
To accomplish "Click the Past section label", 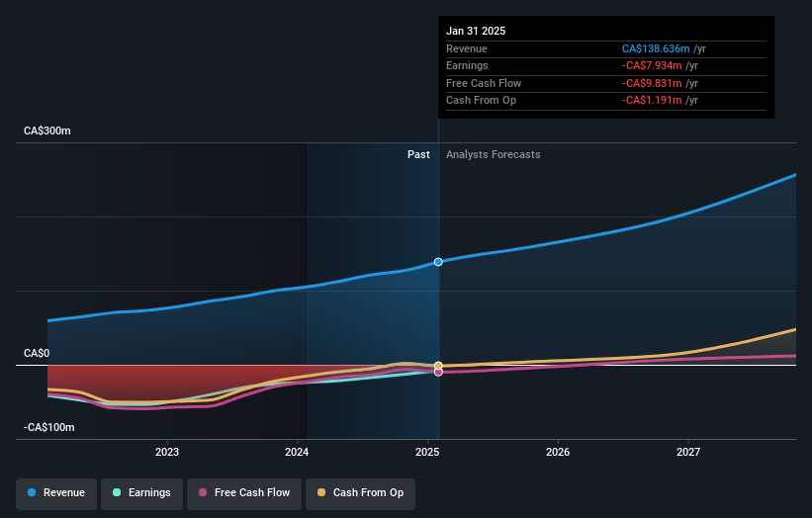I will click(418, 154).
